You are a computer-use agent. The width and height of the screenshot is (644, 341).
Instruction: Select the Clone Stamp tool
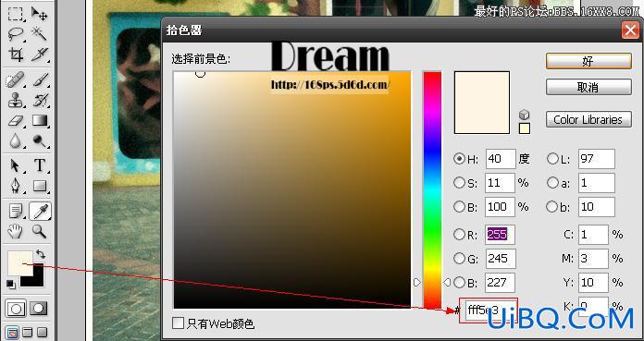16,100
